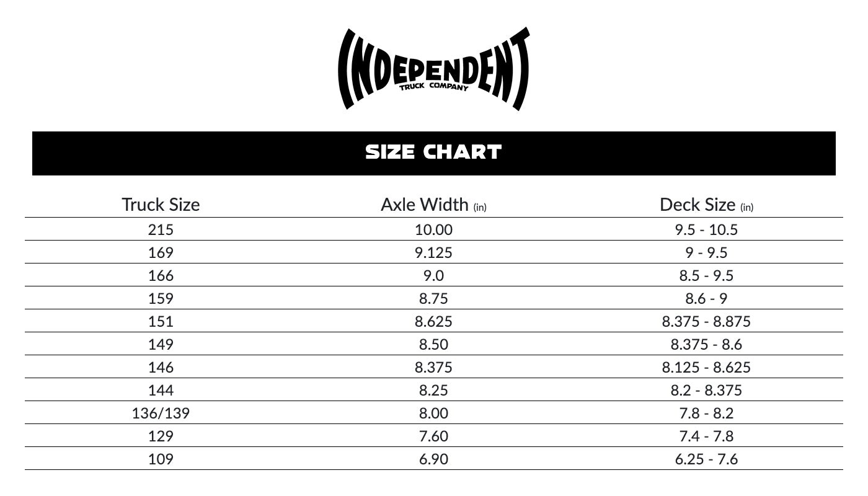
Task: Click the 8.625 axle width cell
Action: pos(433,321)
